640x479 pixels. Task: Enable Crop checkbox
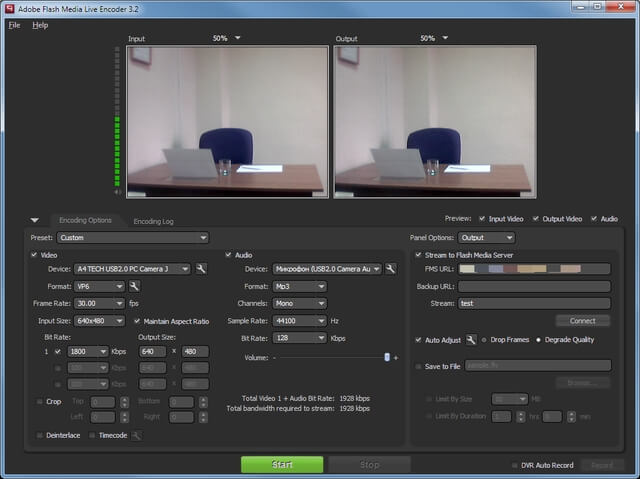click(x=40, y=401)
